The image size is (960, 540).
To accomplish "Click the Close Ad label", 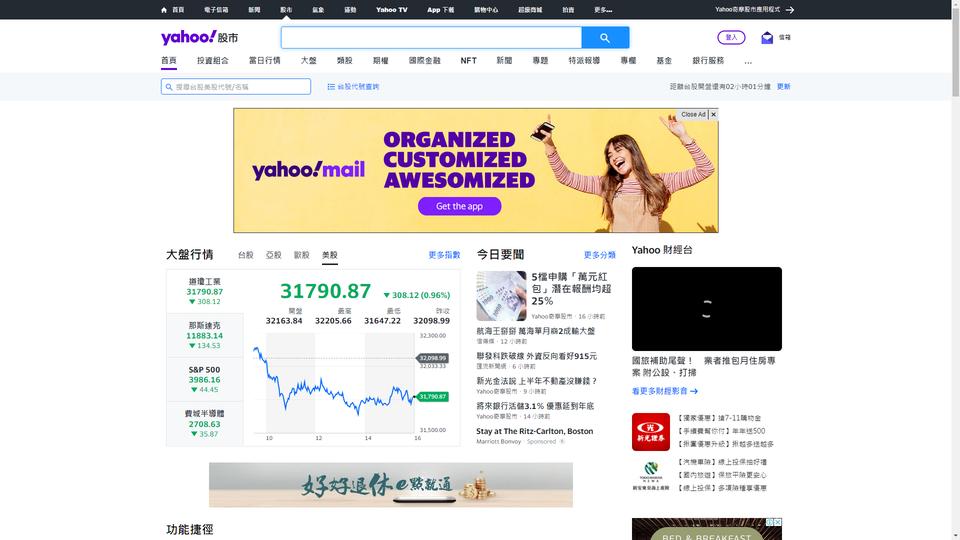I will (693, 114).
